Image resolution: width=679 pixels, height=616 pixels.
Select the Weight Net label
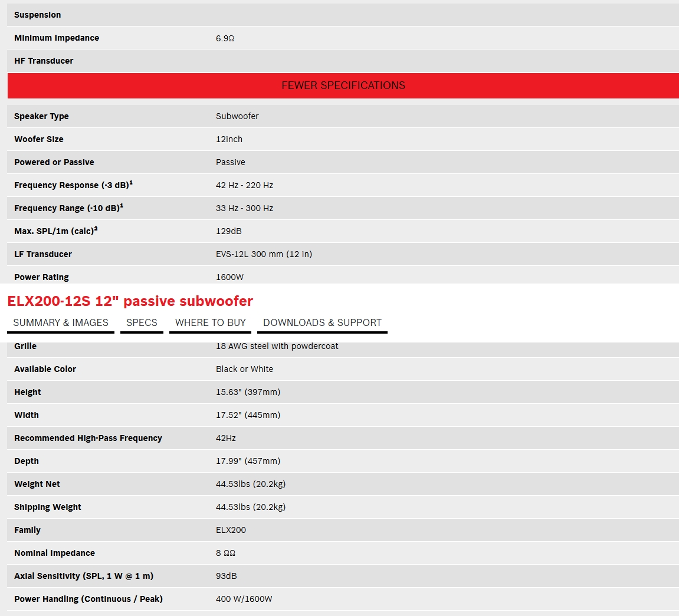point(37,484)
